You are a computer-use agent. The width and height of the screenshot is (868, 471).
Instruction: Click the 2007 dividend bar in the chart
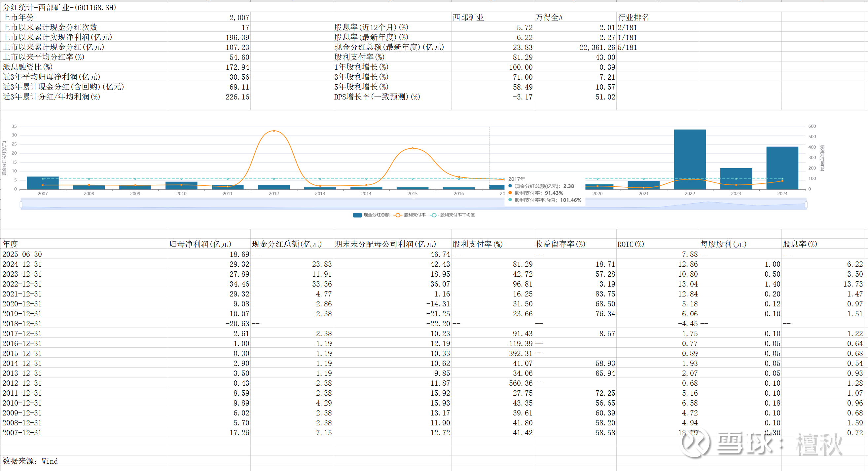[x=43, y=183]
